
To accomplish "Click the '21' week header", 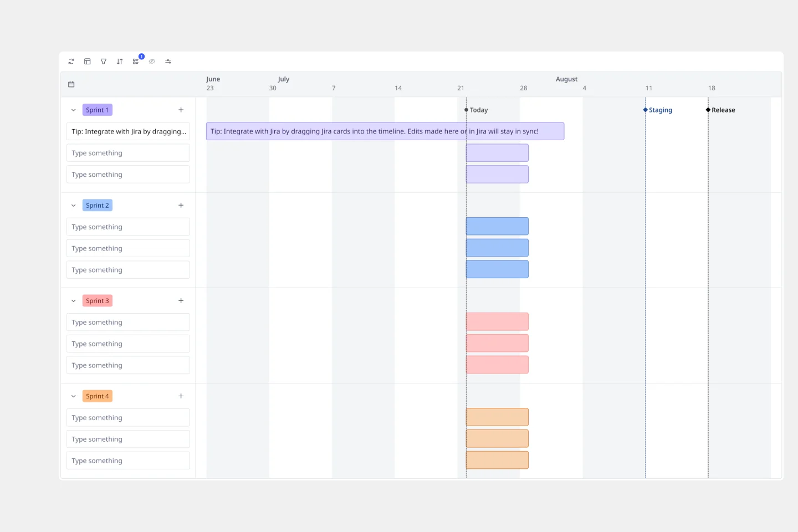I will (x=461, y=88).
